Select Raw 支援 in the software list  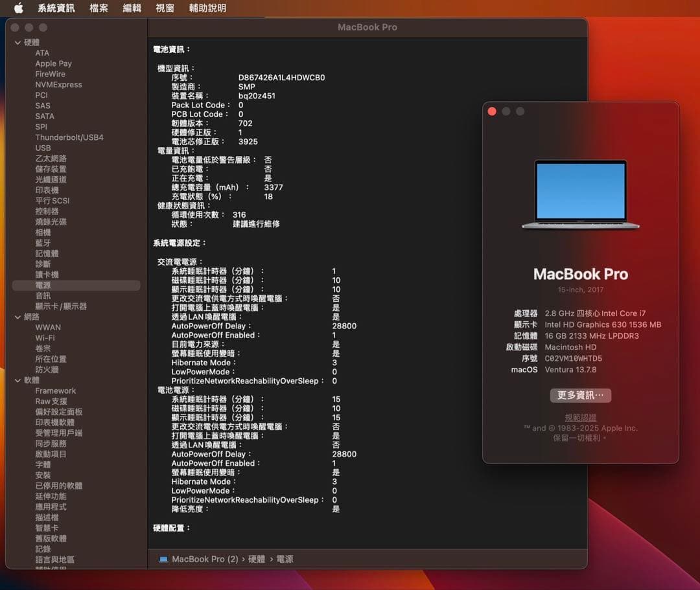click(x=51, y=402)
